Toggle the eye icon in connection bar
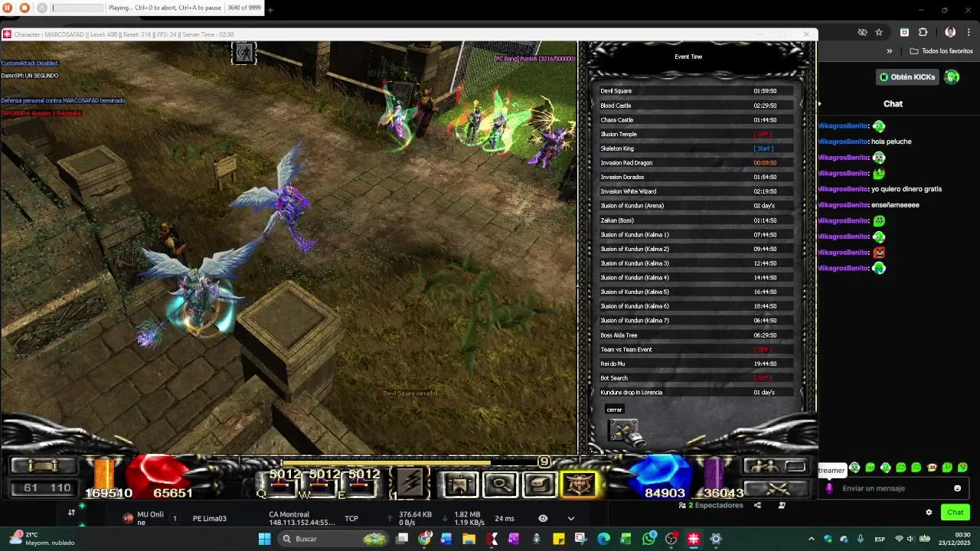 [x=543, y=518]
